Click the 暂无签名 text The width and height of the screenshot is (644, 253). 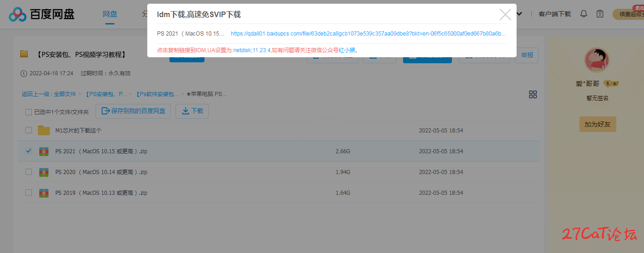coord(597,98)
